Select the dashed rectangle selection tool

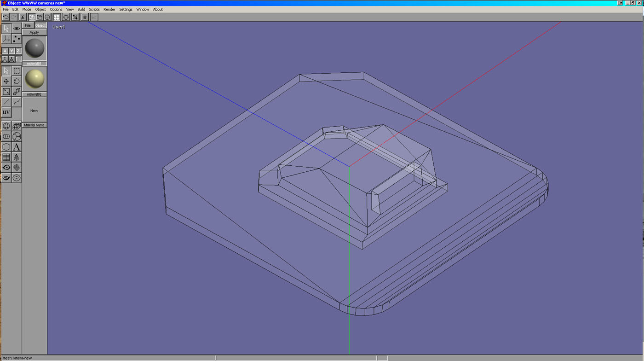[x=17, y=71]
